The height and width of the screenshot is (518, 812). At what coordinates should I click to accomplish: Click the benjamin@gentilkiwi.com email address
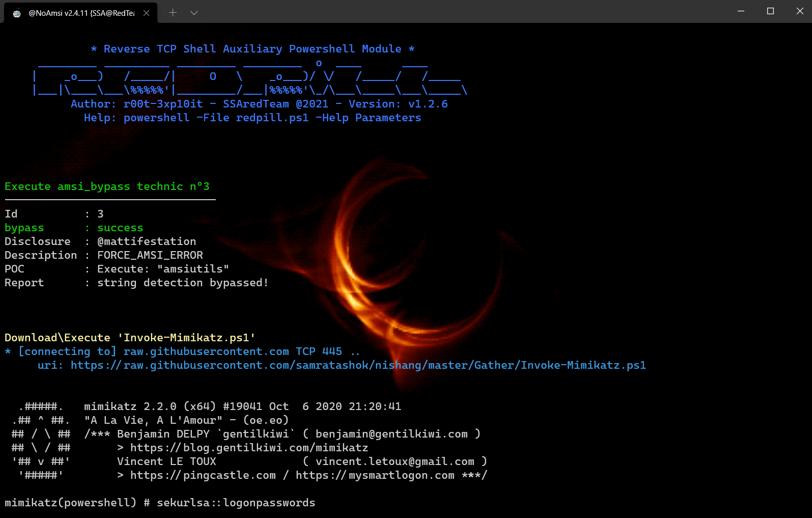pos(391,434)
